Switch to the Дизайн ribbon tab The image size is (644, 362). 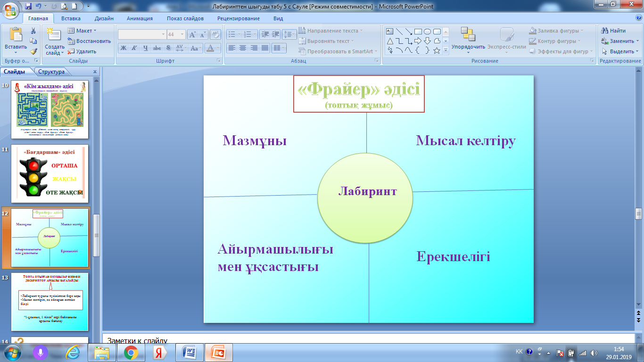(103, 18)
